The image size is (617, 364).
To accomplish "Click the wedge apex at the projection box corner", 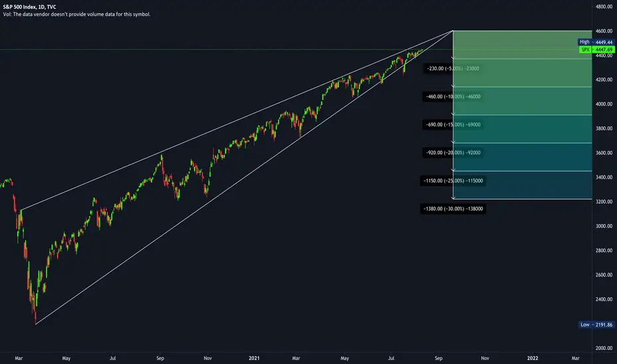I will pos(453,30).
